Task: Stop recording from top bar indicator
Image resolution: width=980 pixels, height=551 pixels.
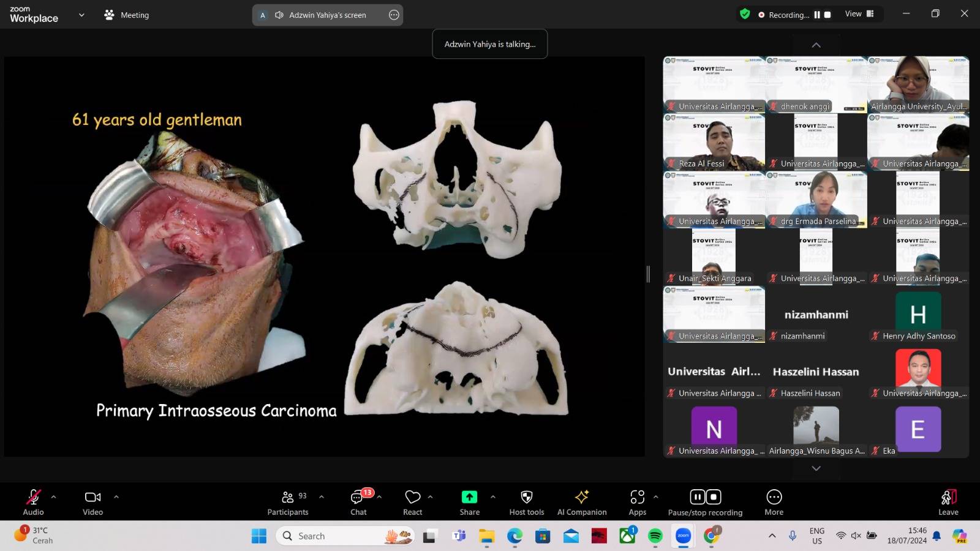Action: click(827, 15)
